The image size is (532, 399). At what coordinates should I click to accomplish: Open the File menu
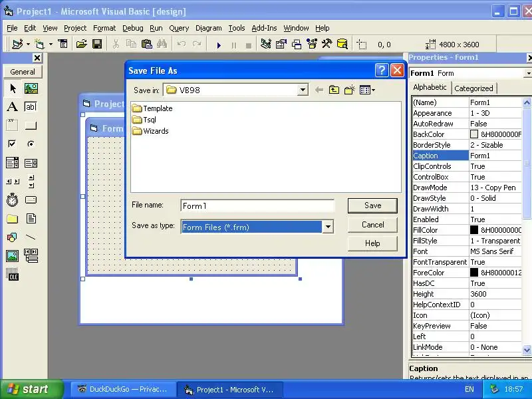(12, 28)
